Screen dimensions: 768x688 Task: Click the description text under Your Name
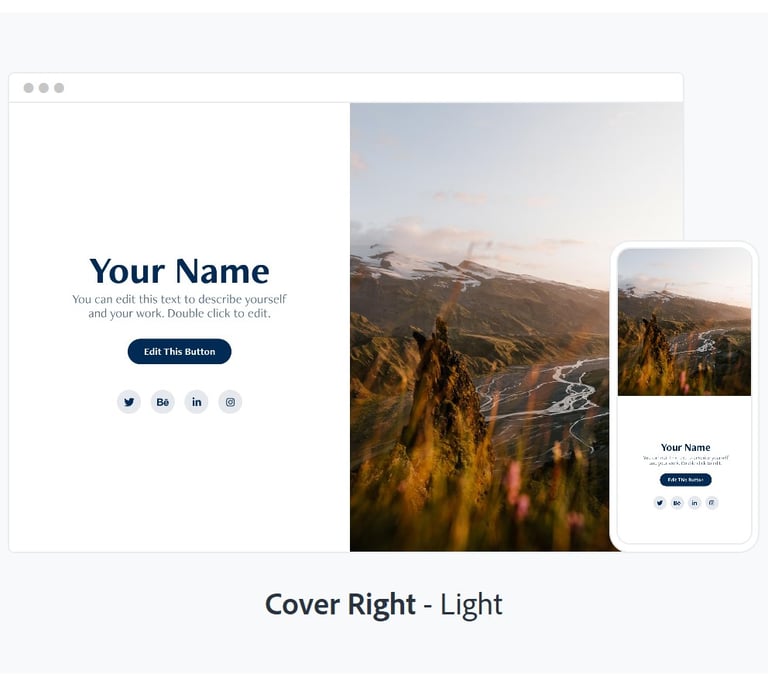pos(179,306)
